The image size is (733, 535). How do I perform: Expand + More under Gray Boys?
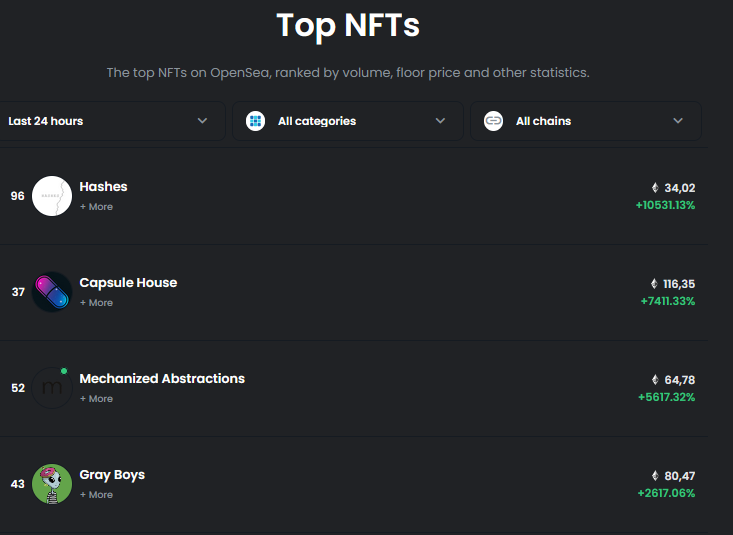tap(96, 495)
